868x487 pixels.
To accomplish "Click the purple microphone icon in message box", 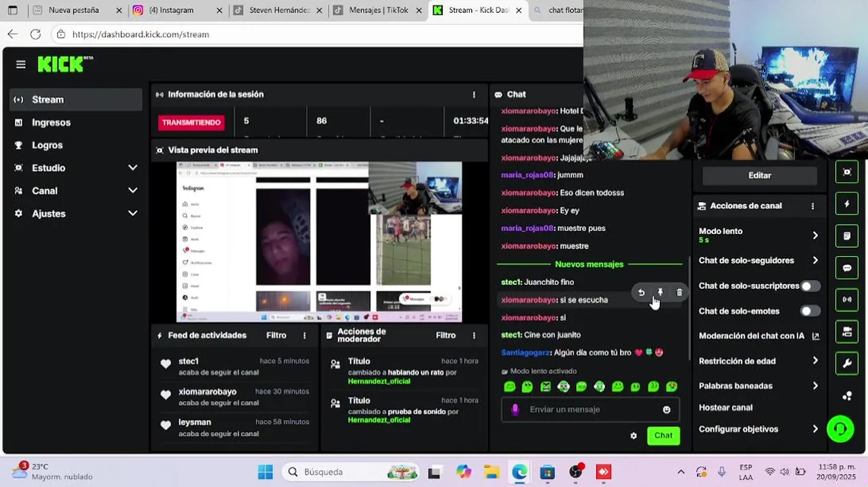I will point(515,409).
